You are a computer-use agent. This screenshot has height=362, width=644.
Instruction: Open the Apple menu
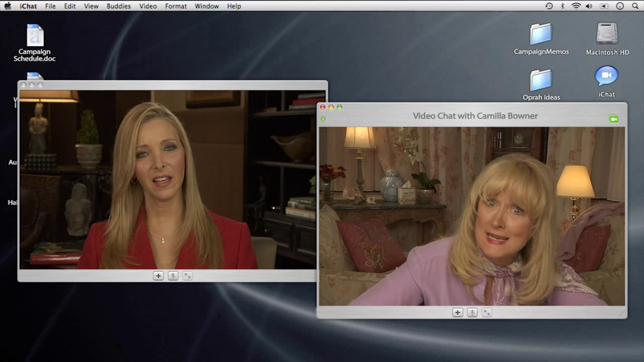point(8,6)
